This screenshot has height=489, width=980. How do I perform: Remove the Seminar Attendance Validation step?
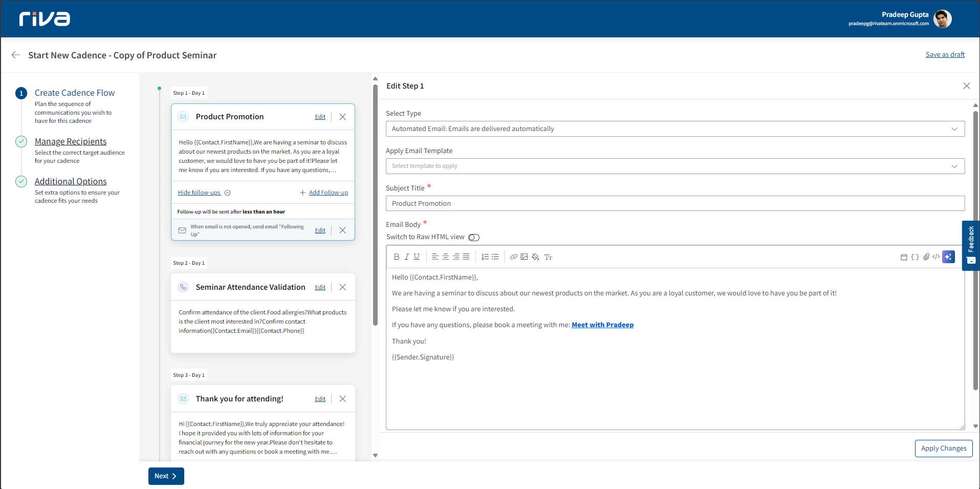(343, 287)
